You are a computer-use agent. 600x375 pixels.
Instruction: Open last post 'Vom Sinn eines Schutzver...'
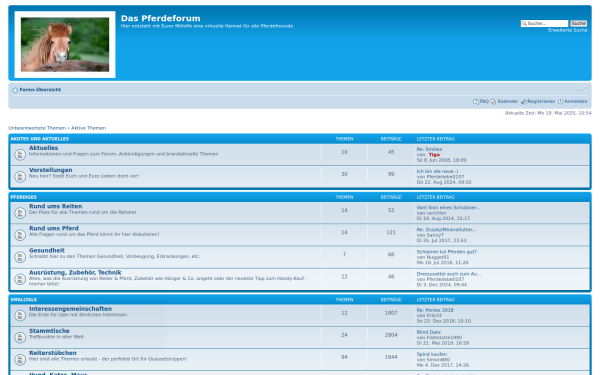coord(448,207)
